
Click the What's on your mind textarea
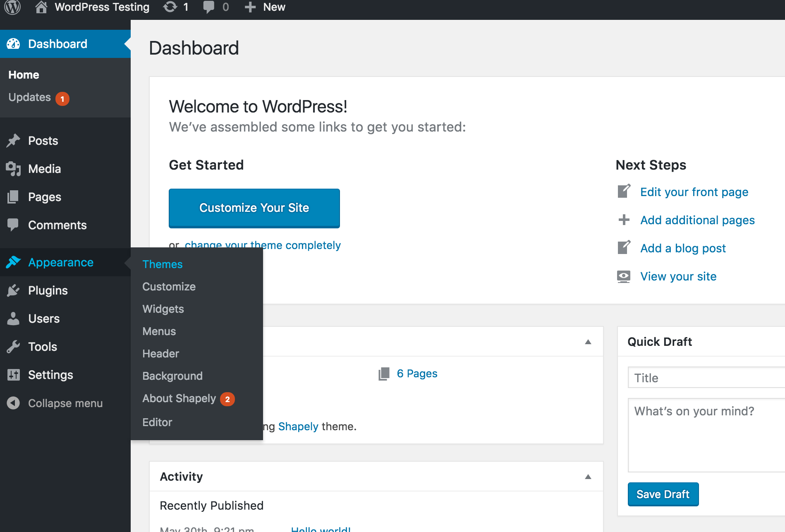point(706,435)
